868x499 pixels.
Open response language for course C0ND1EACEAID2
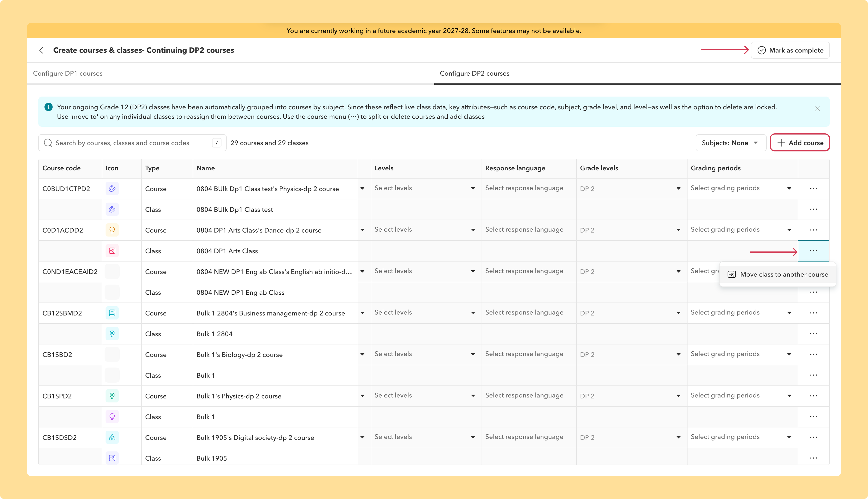pyautogui.click(x=529, y=271)
